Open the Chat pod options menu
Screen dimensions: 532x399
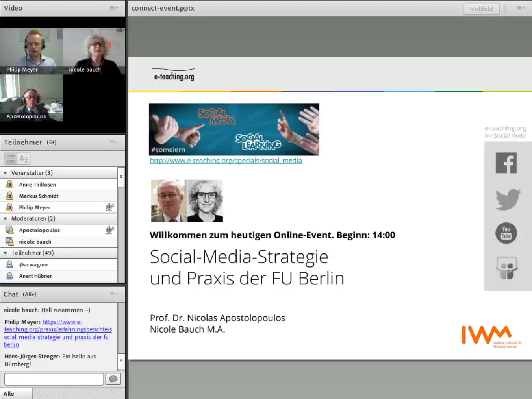click(114, 294)
